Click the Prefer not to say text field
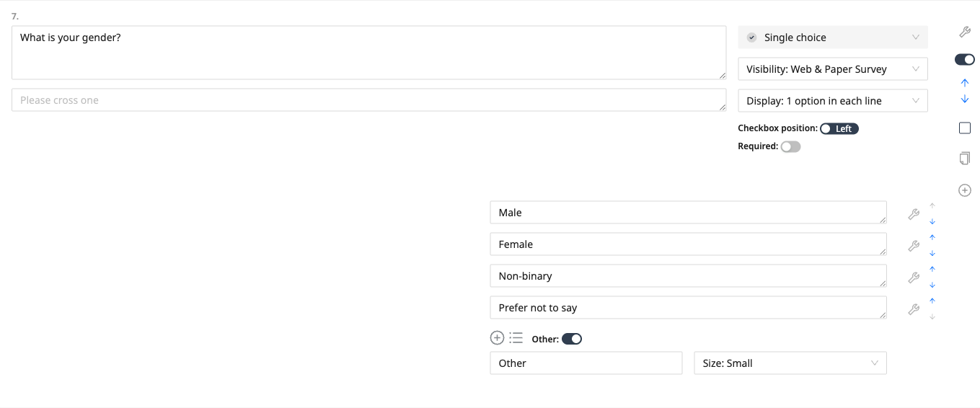The height and width of the screenshot is (408, 980). pyautogui.click(x=688, y=308)
